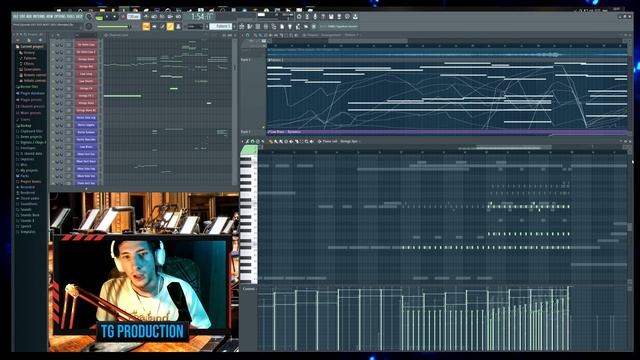
Task: Open the FILE menu
Action: (x=15, y=16)
